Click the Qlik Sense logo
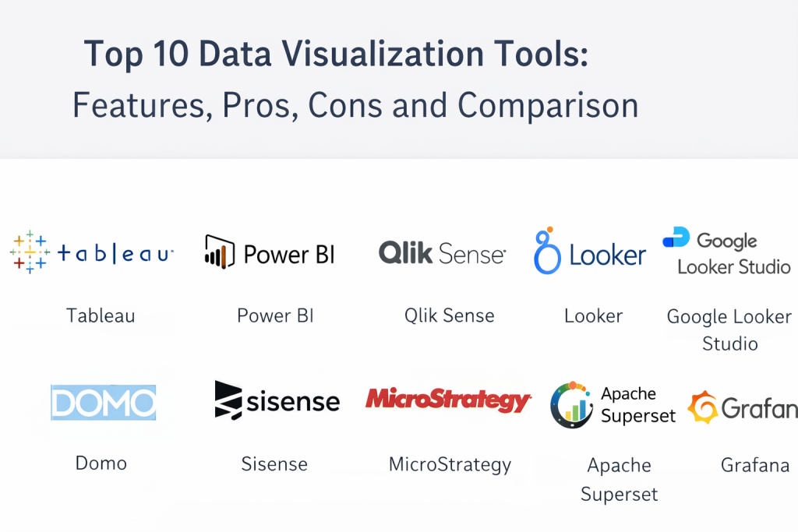 coord(442,252)
